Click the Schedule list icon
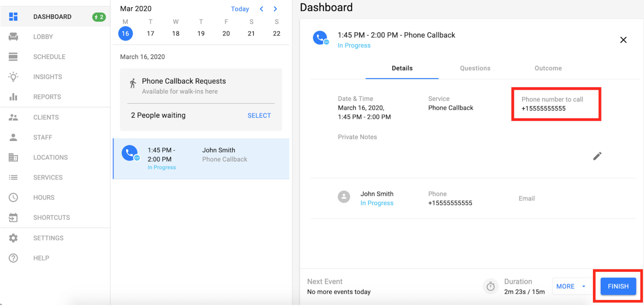644x306 pixels. click(x=13, y=57)
